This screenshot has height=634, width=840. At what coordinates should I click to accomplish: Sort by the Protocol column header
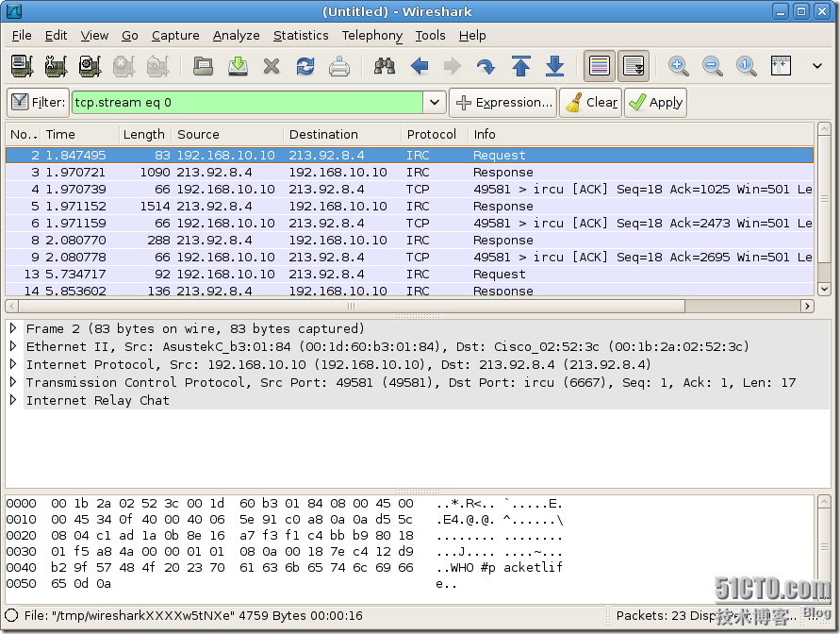(435, 135)
